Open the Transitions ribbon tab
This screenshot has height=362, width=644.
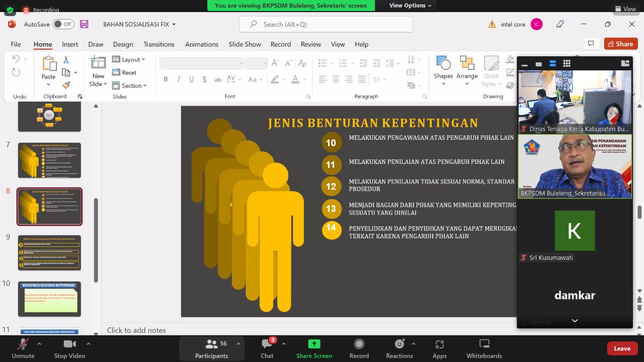(x=158, y=44)
